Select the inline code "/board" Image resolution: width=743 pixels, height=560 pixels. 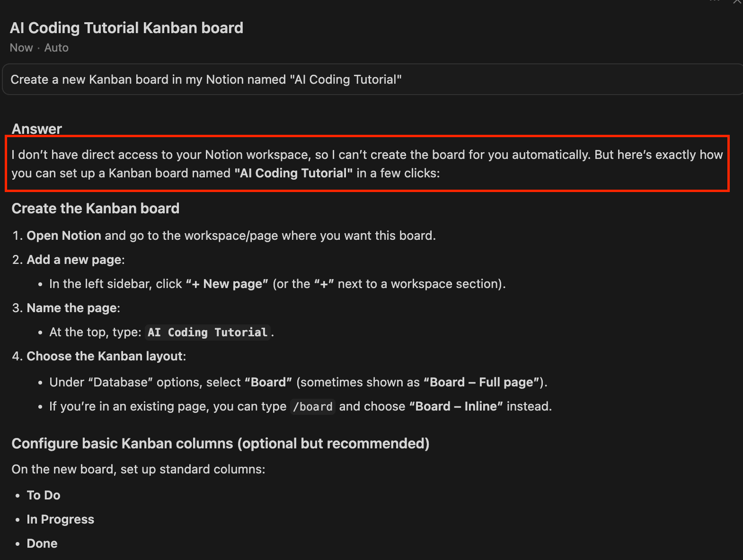point(312,406)
